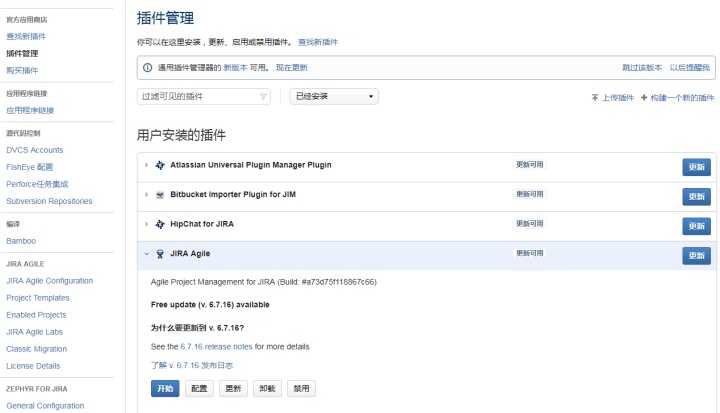The image size is (720, 413).
Task: Open Project Templates in sidebar
Action: pos(38,298)
